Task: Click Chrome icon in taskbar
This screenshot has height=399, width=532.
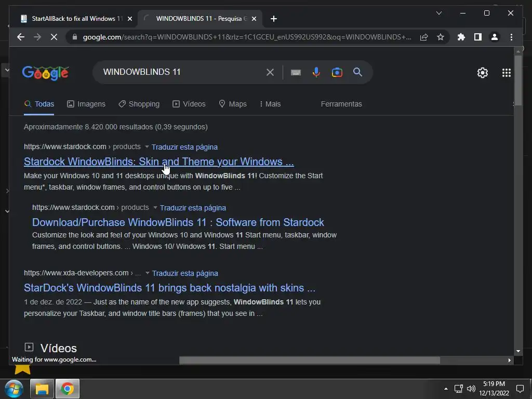Action: click(67, 389)
